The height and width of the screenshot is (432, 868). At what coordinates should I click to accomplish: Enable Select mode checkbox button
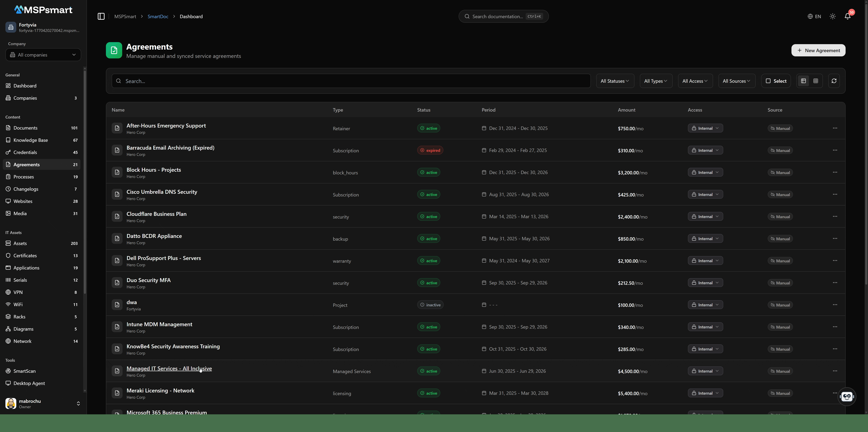point(776,81)
